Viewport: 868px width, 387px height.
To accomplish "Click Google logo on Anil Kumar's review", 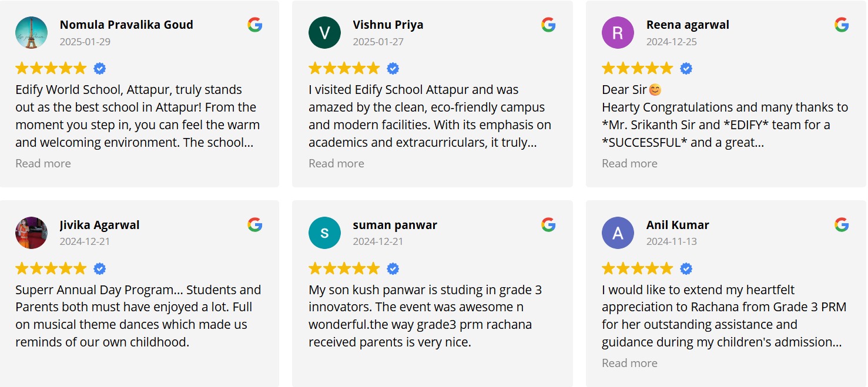I will pos(842,224).
